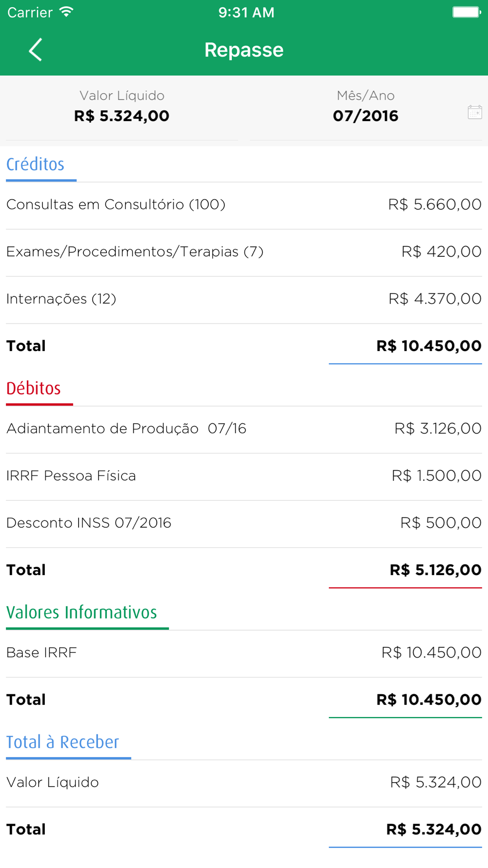The width and height of the screenshot is (488, 868).
Task: Select the Internações (12) row
Action: pyautogui.click(x=244, y=299)
